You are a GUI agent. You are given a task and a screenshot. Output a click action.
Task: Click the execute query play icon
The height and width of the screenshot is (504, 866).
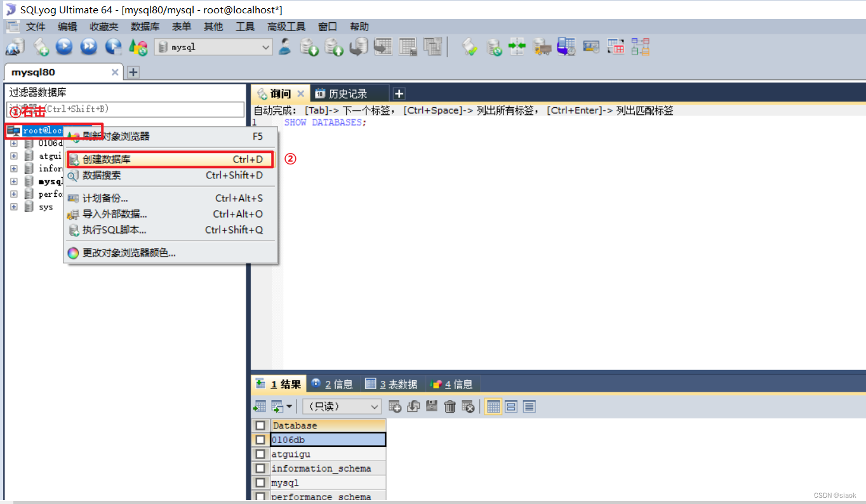tap(64, 46)
